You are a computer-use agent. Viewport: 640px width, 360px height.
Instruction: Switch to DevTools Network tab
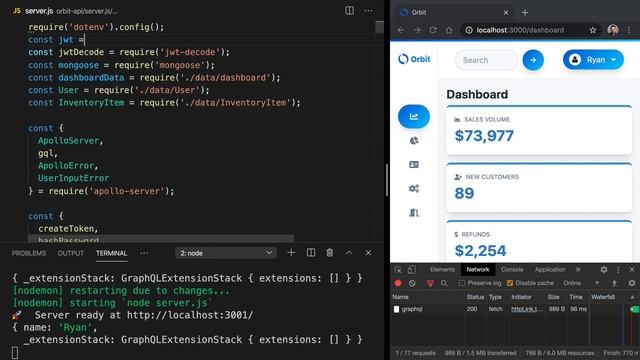(478, 269)
